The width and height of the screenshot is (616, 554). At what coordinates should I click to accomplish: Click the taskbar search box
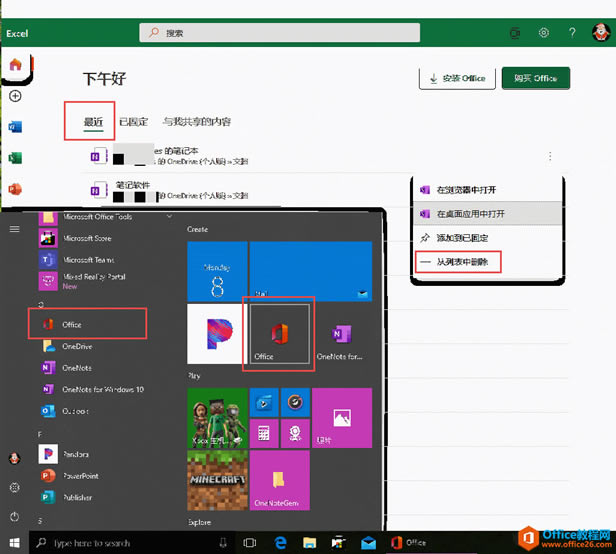[x=132, y=543]
